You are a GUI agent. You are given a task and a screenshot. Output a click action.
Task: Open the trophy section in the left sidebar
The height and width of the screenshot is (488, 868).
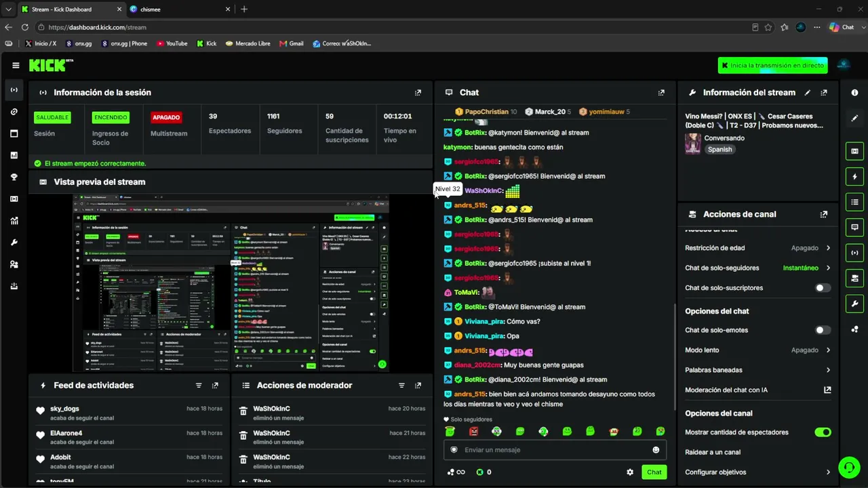(x=14, y=177)
